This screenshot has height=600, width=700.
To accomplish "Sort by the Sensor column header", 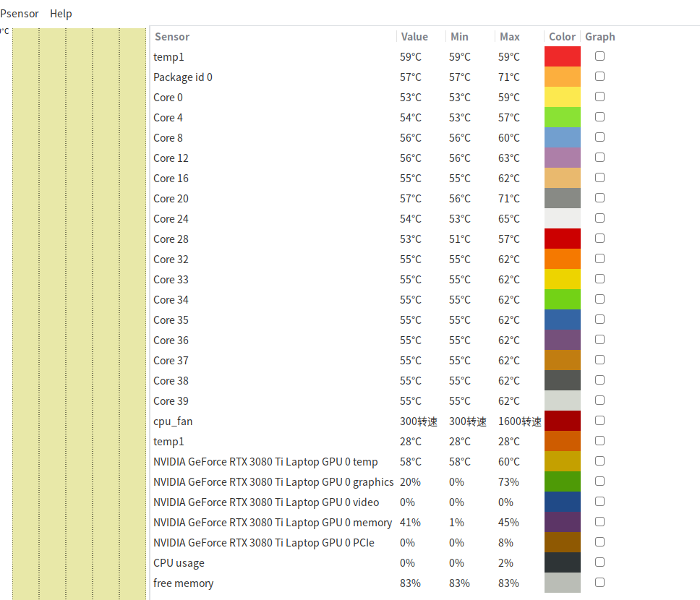I will [172, 37].
